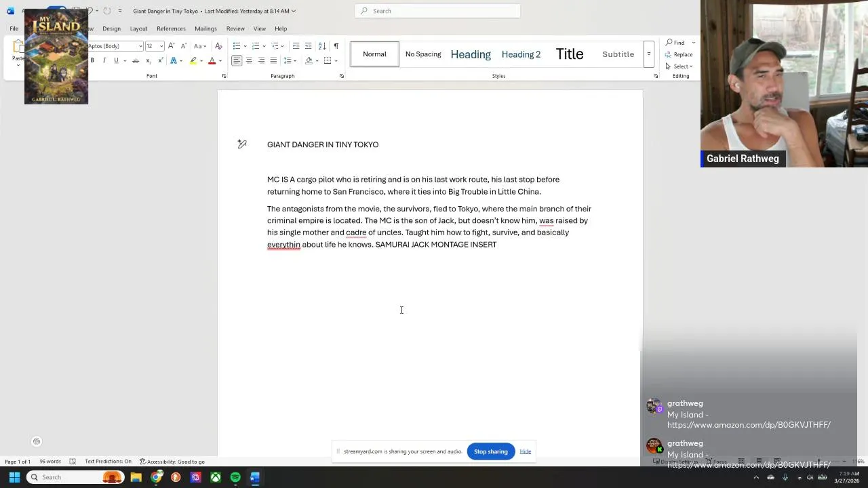This screenshot has height=488, width=868.
Task: Open line and paragraph spacing options
Action: [x=288, y=61]
